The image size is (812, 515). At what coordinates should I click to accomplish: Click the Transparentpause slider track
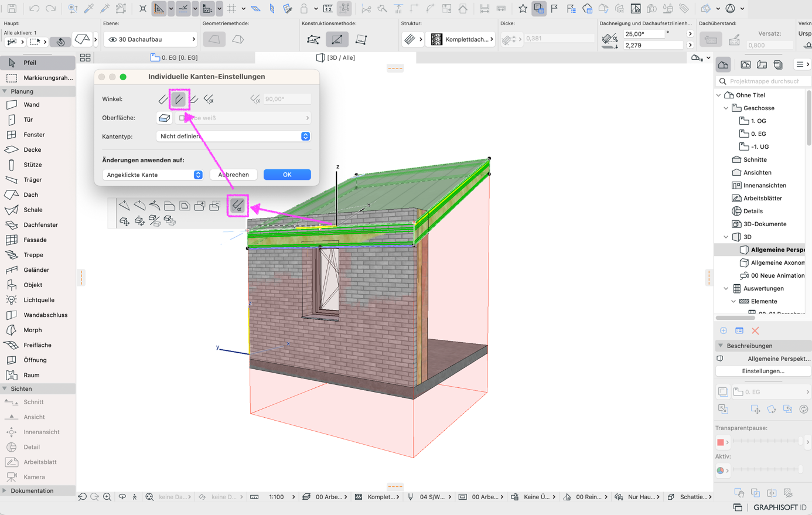(766, 441)
